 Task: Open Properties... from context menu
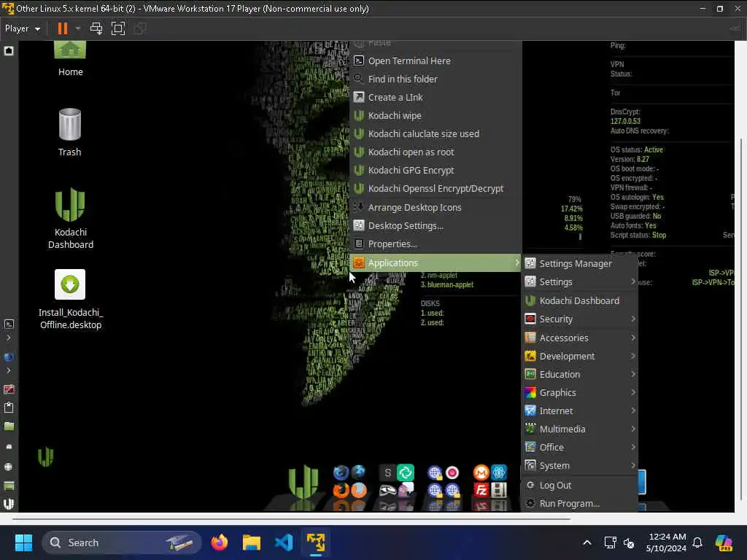(436, 244)
